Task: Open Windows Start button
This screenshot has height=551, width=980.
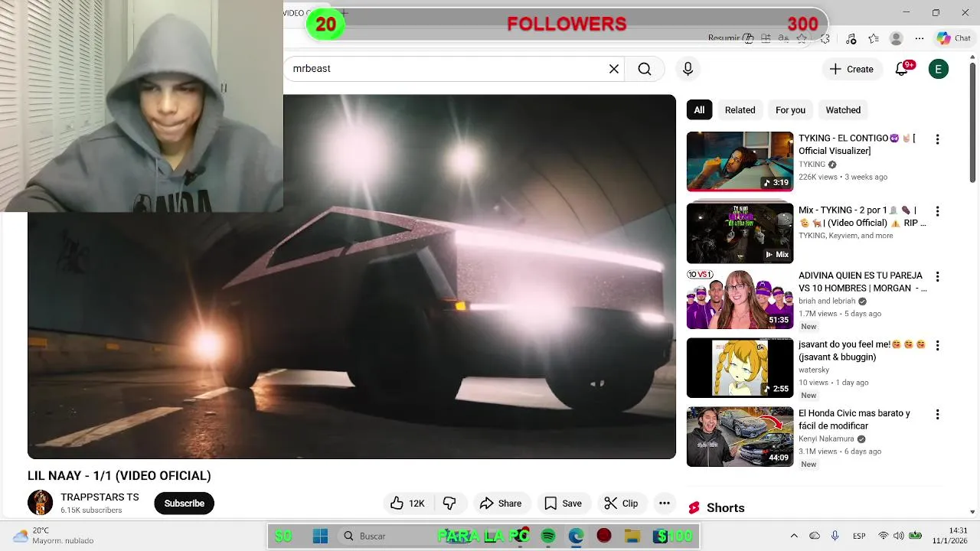Action: (x=320, y=536)
